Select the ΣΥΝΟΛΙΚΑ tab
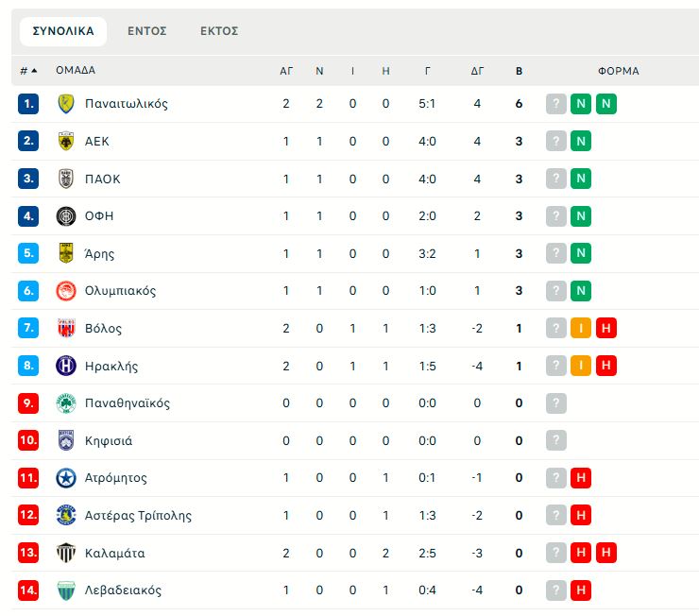Screen dimensions: 699x616 [63, 31]
